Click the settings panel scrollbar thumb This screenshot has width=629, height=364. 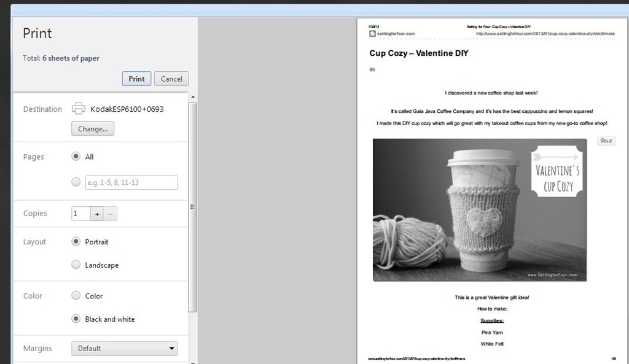(x=192, y=207)
